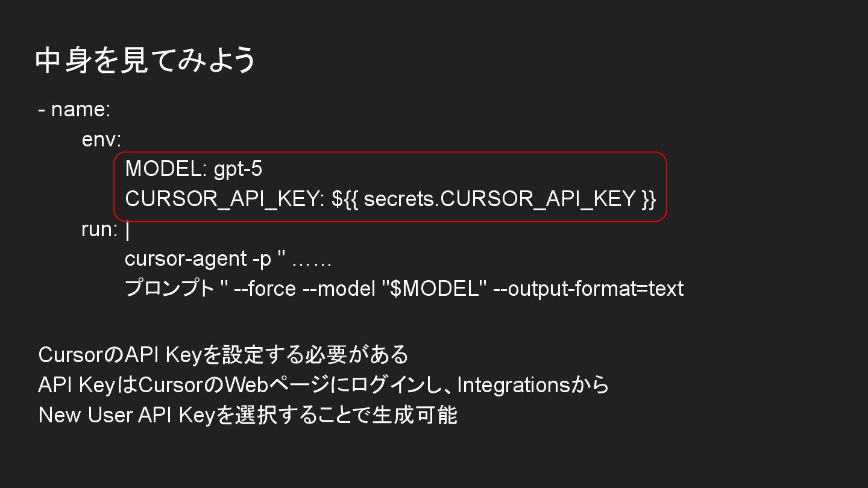The image size is (868, 488).
Task: Click the "- name:" line
Action: 74,110
